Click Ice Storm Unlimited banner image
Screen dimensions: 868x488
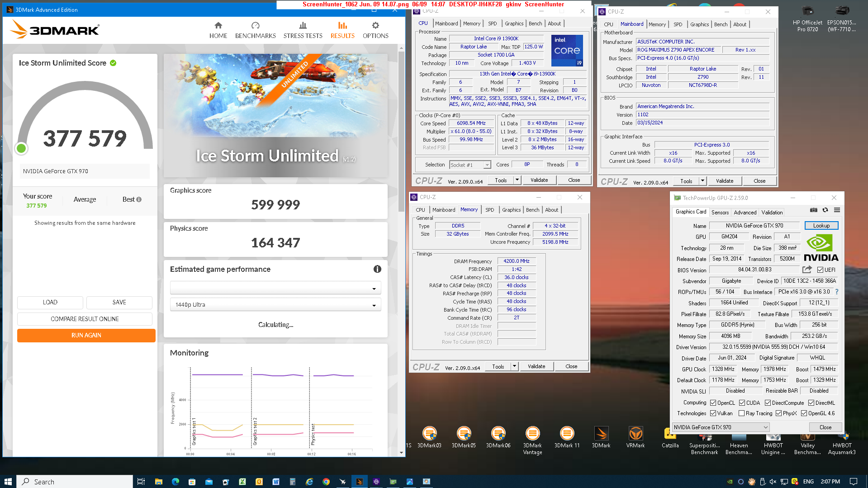[275, 115]
